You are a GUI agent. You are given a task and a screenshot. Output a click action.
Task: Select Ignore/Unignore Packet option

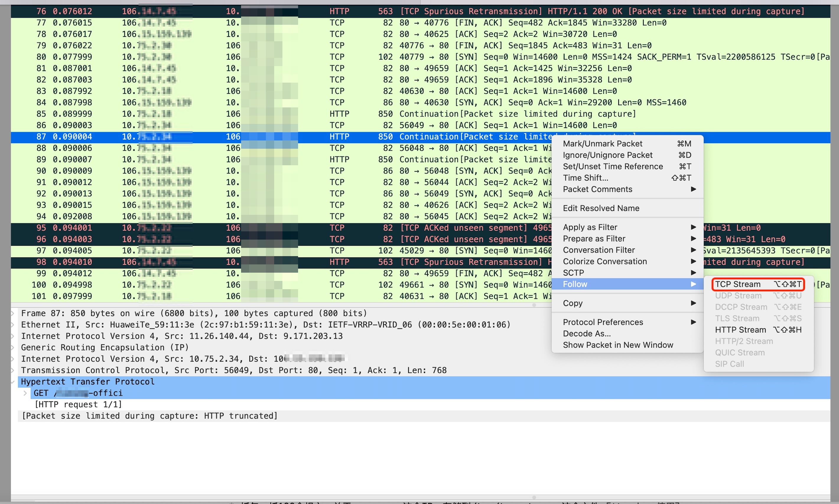pos(607,155)
